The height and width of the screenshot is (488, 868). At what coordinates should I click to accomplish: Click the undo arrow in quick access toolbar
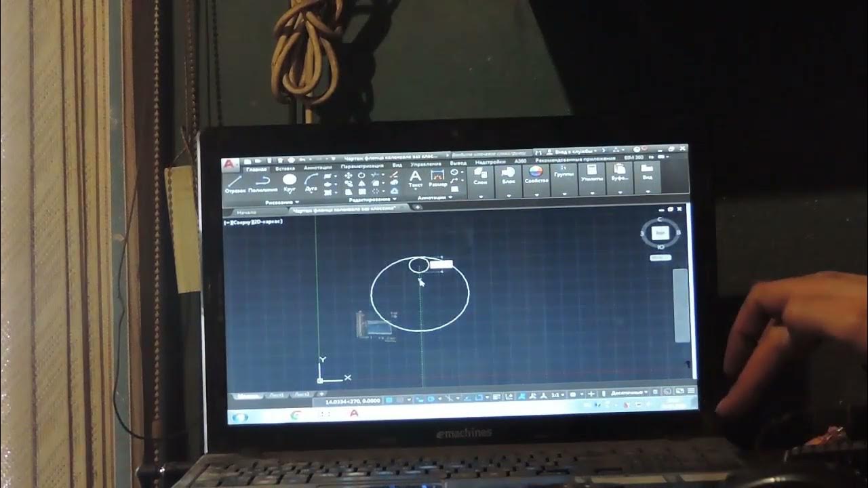302,159
